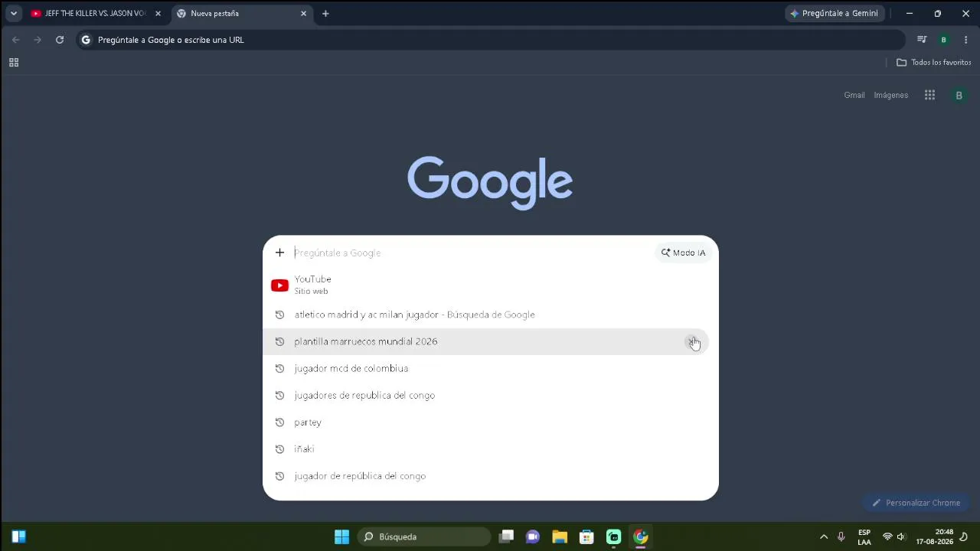Open File Explorer from the taskbar

(560, 536)
